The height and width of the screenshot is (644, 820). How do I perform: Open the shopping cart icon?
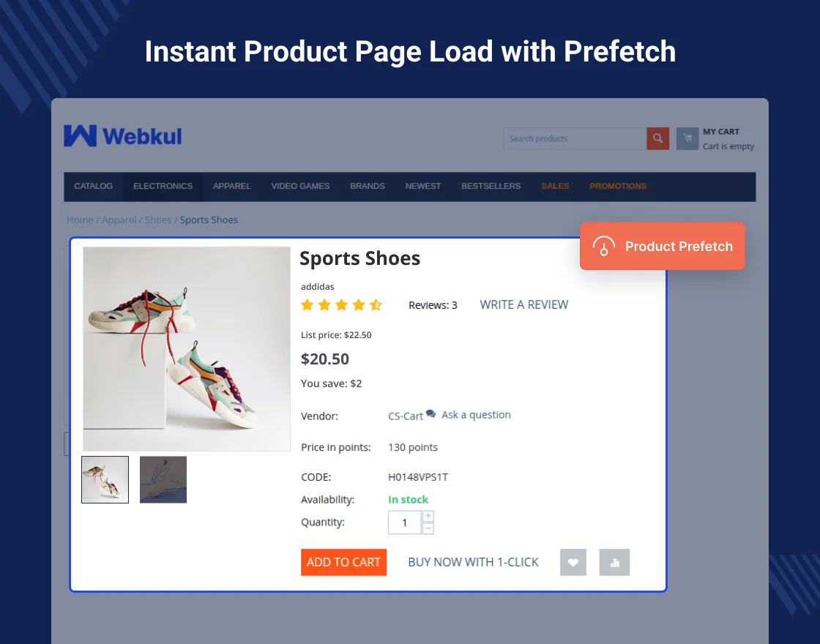[x=687, y=138]
